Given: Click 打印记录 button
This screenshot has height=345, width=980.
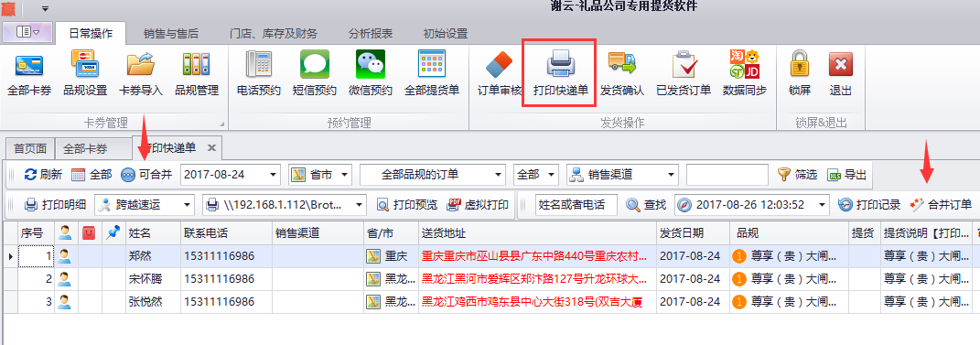Looking at the screenshot, I should [x=868, y=204].
